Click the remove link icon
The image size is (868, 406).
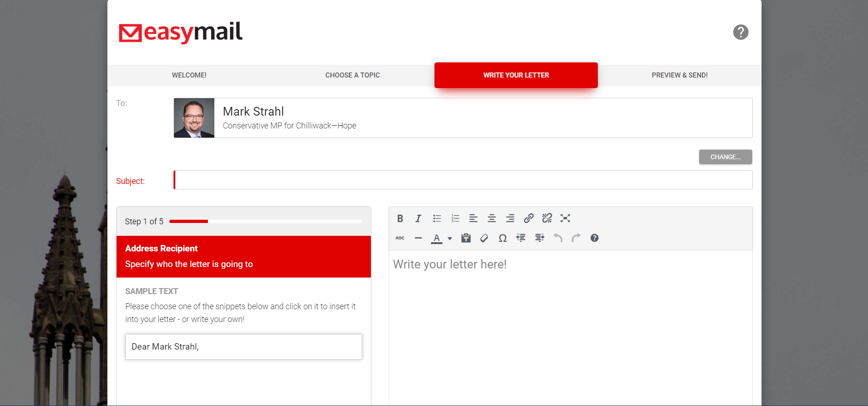click(547, 218)
